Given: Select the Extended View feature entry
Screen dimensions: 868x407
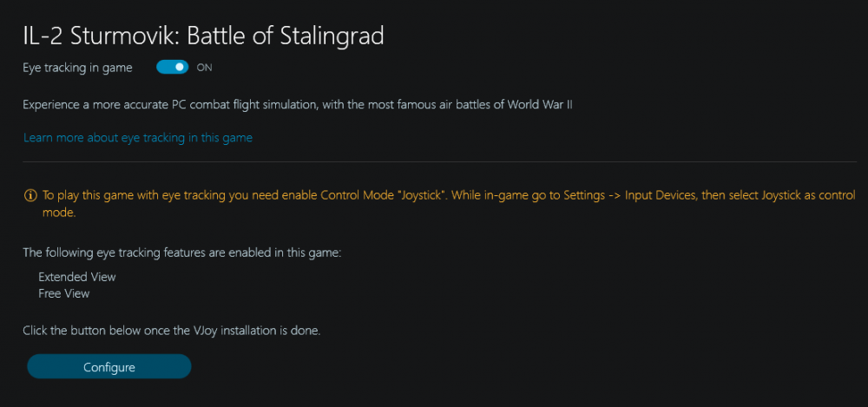Looking at the screenshot, I should [77, 277].
